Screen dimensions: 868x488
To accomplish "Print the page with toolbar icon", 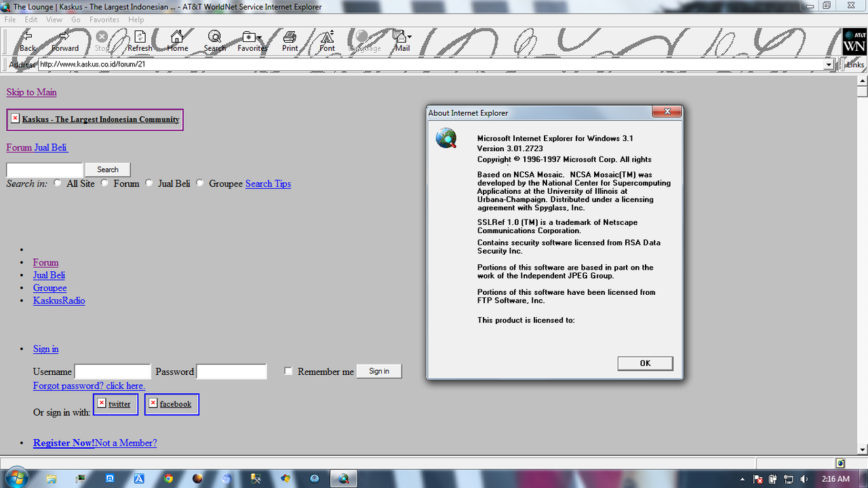I will (x=290, y=41).
